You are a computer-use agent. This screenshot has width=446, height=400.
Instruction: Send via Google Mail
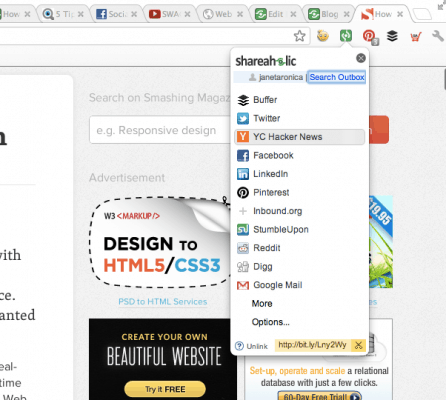point(300,285)
